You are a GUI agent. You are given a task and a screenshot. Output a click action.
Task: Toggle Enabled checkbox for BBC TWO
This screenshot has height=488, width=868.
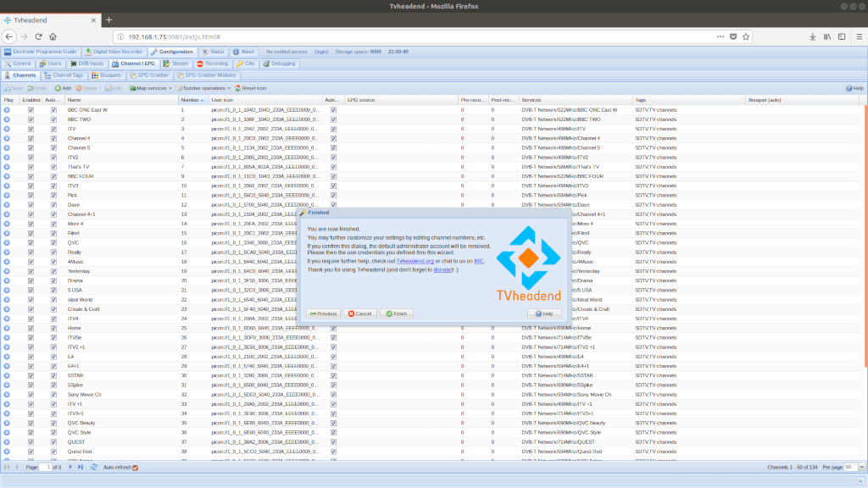point(31,119)
